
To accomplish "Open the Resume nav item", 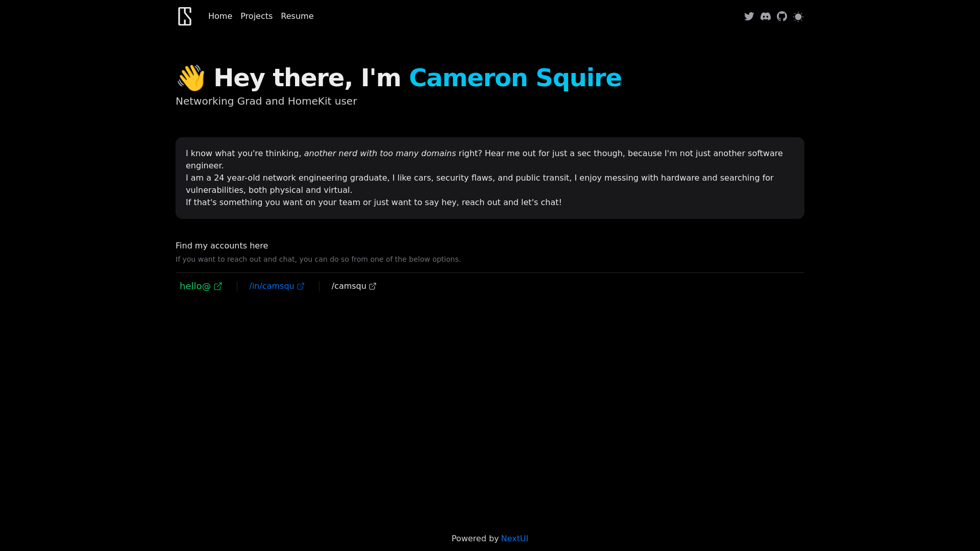I will pyautogui.click(x=297, y=16).
